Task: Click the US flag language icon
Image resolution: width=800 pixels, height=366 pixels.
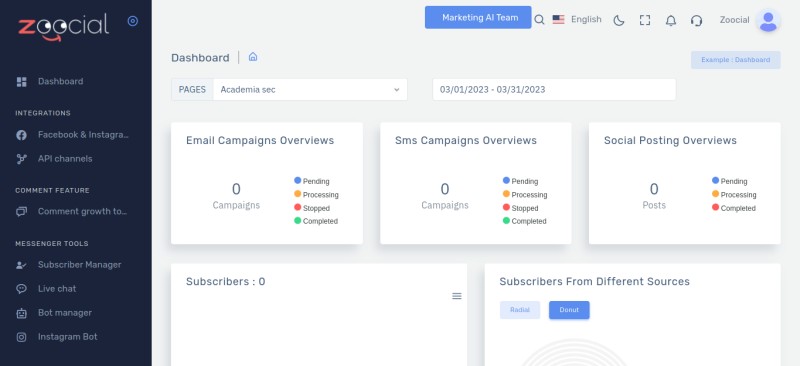Action: coord(559,19)
